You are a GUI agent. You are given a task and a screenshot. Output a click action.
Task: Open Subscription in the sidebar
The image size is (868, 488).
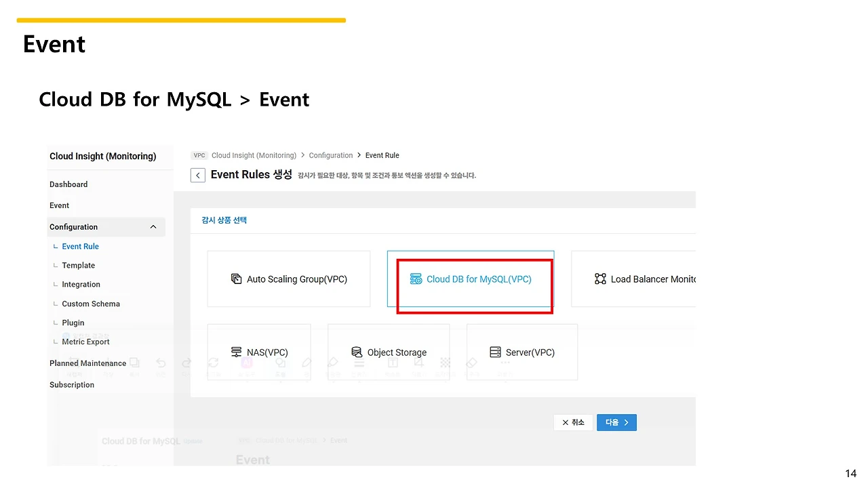pyautogui.click(x=72, y=385)
